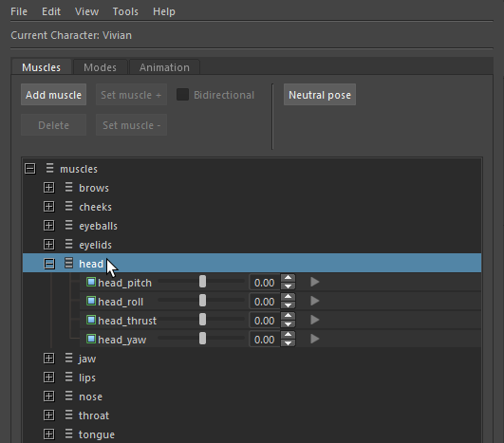This screenshot has width=504, height=443.
Task: Play the head_pitch muscle preview arrow
Action: pyautogui.click(x=315, y=282)
